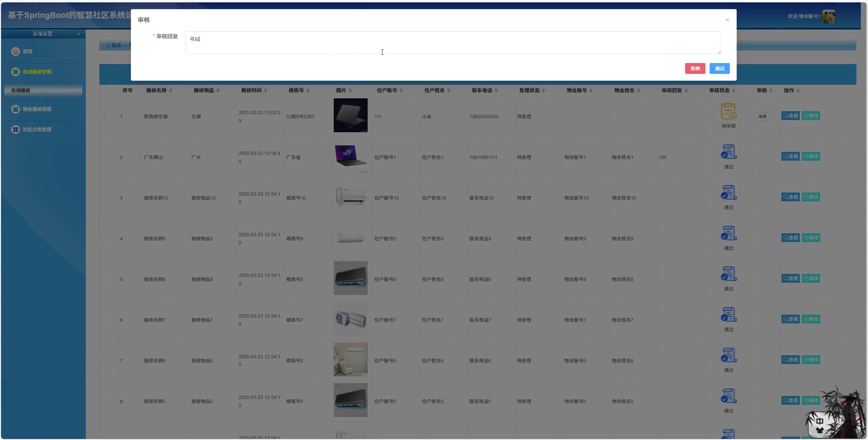
Task: Click the 审核回复 text area
Action: click(x=453, y=43)
